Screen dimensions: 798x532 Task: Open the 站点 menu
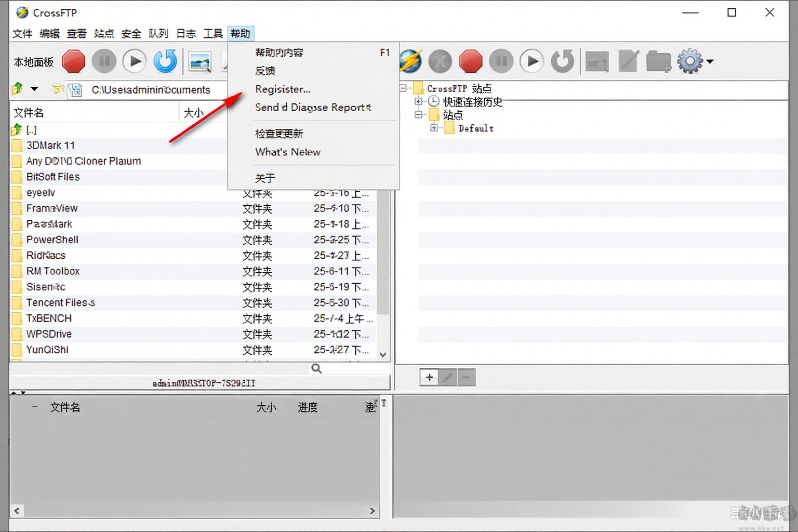pos(104,34)
